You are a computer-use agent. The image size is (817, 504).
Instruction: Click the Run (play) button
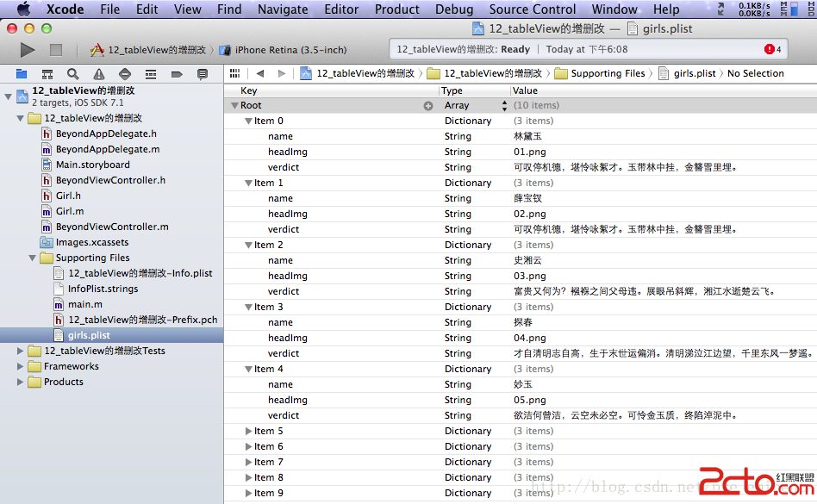(x=28, y=50)
